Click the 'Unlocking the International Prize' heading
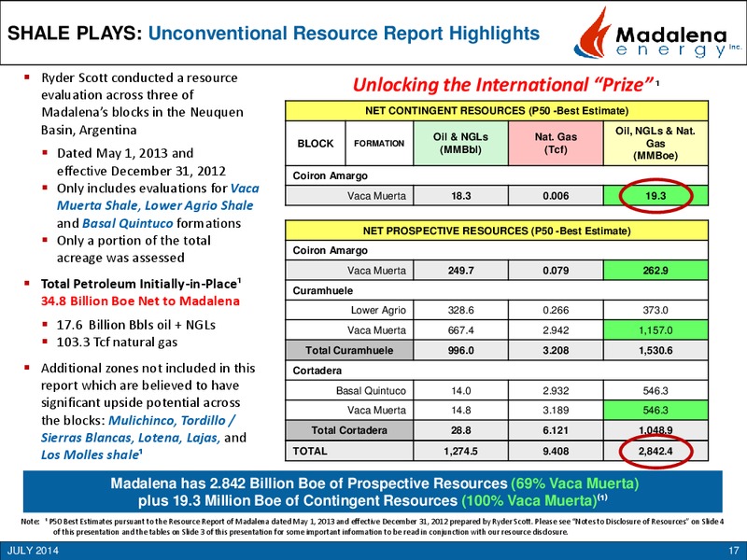The width and height of the screenshot is (747, 560). pos(503,85)
